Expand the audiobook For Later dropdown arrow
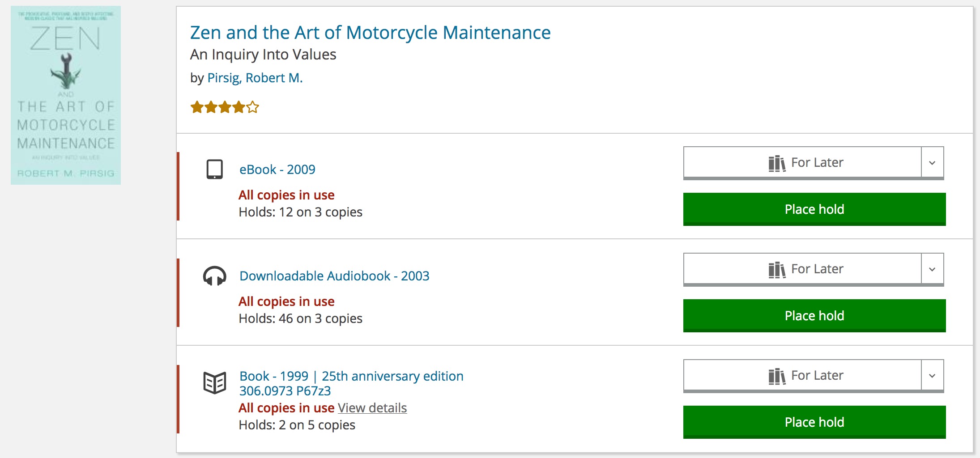This screenshot has width=980, height=458. click(933, 269)
